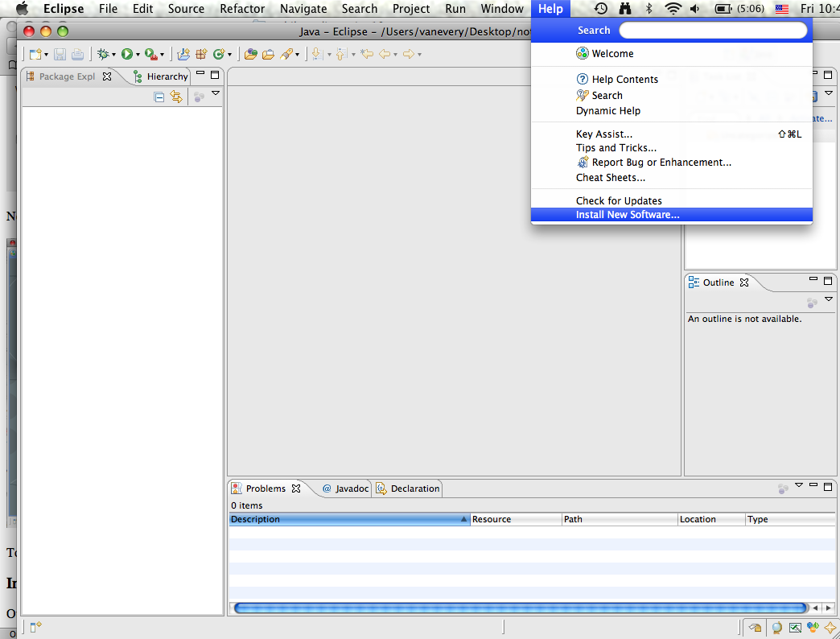
Task: Maximize the Problems view panel
Action: [828, 487]
